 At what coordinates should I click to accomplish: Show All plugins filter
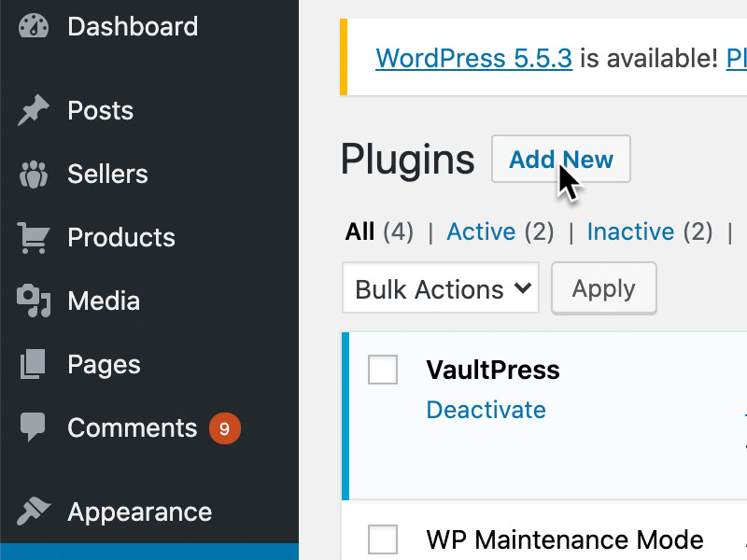[x=360, y=231]
